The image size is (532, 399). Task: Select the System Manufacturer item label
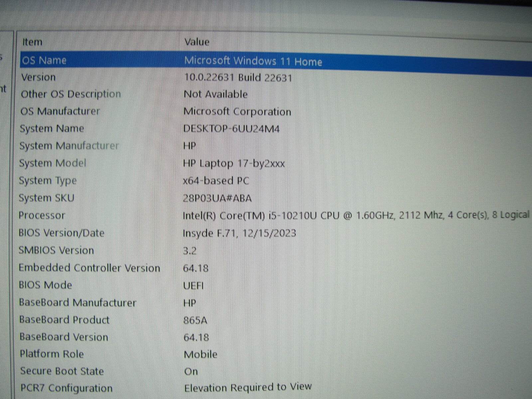click(69, 146)
